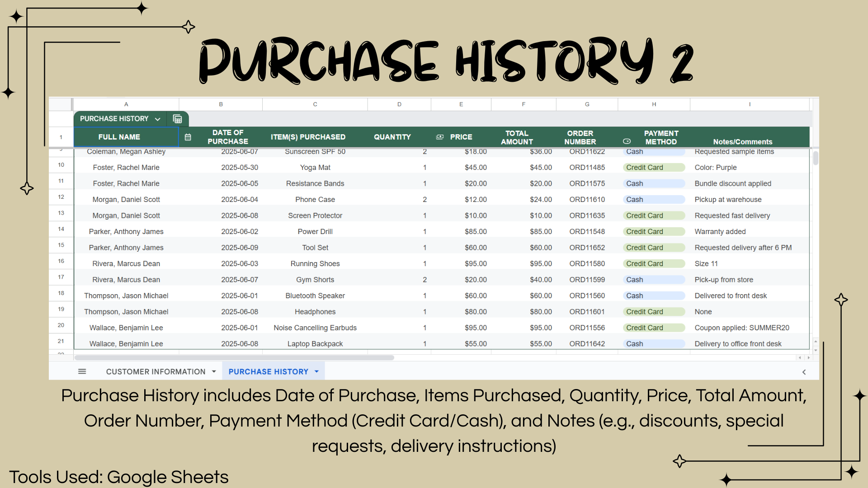Image resolution: width=868 pixels, height=488 pixels.
Task: Open the PURCHASE HISTORY sheet tab dropdown arrow
Action: 316,371
